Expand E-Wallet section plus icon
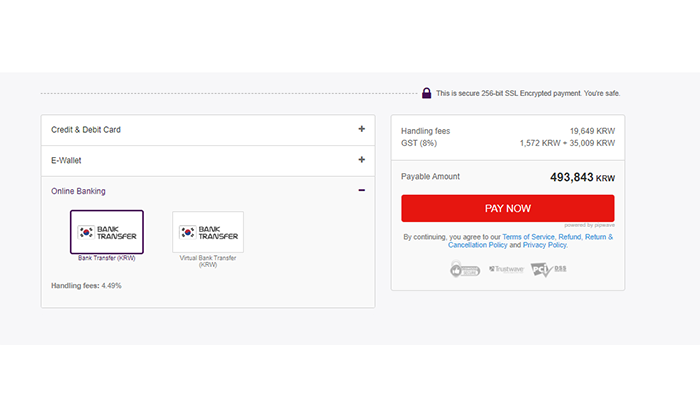 [362, 159]
